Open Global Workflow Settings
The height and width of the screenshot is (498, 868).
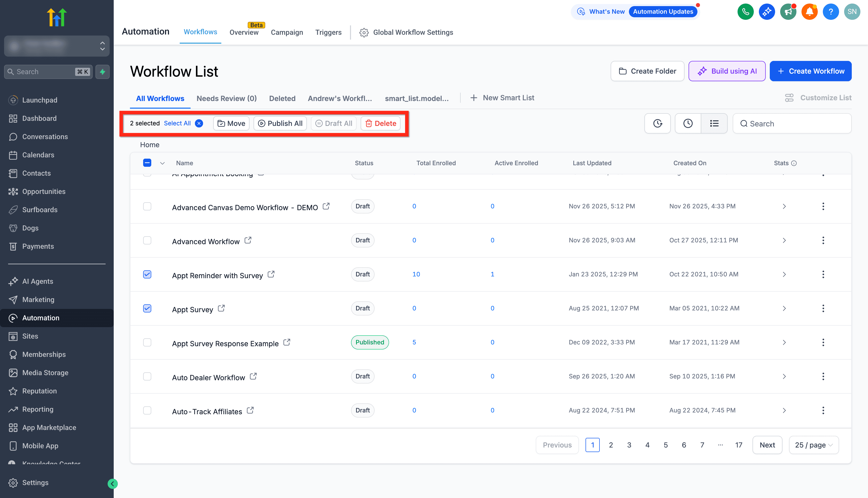[406, 32]
